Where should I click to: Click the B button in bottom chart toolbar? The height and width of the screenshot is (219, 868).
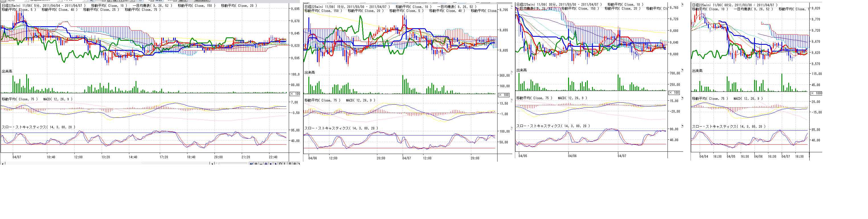point(290,164)
